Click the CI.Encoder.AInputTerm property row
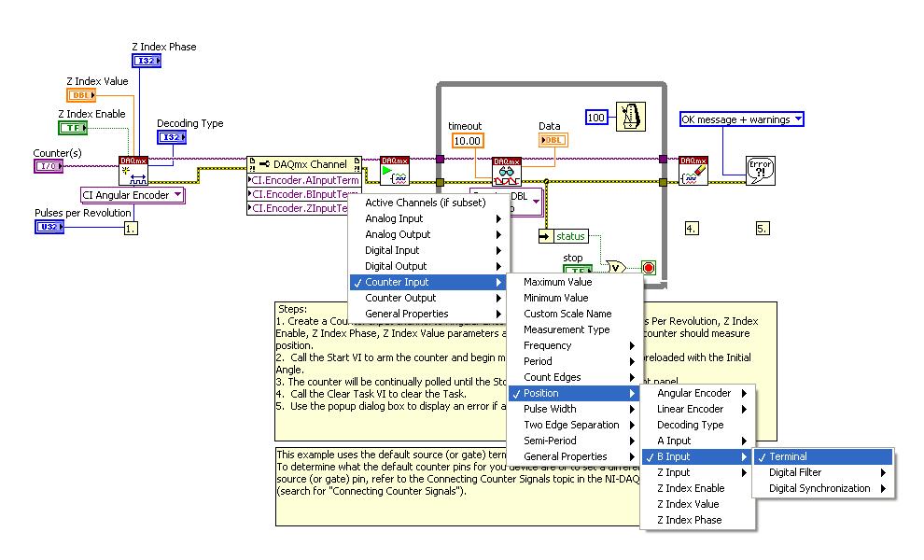The image size is (924, 560). click(304, 180)
